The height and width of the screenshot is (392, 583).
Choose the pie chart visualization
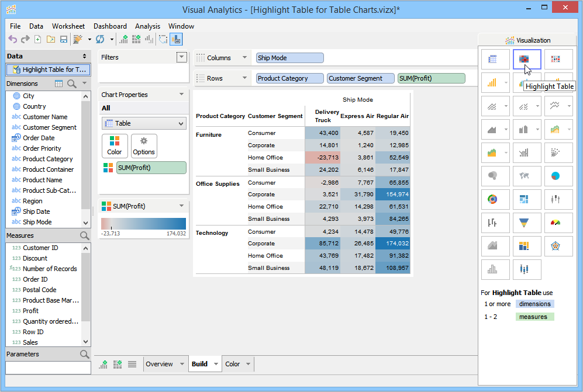[x=558, y=176]
